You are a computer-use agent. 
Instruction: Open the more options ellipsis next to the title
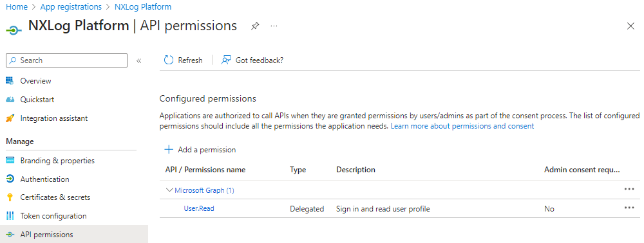(x=274, y=26)
